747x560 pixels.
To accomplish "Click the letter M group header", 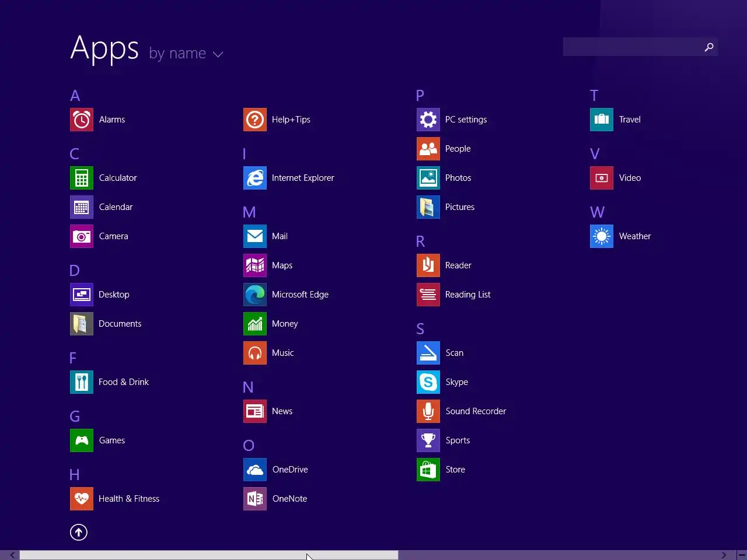I will click(249, 212).
